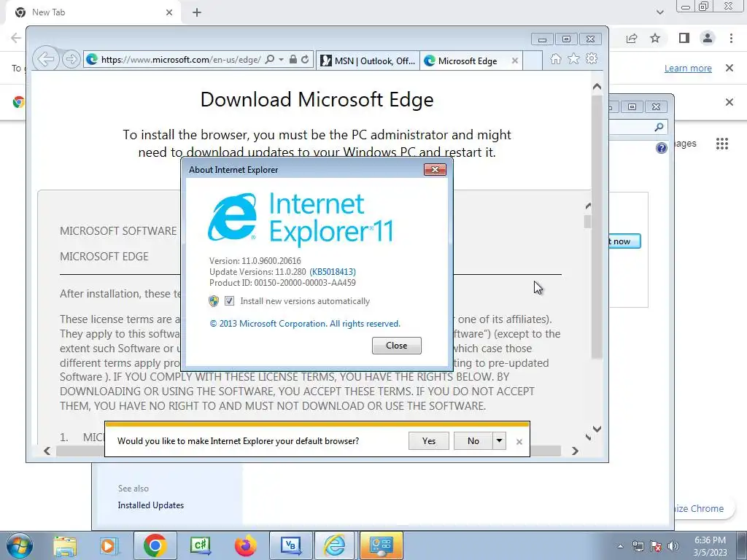Image resolution: width=747 pixels, height=560 pixels.
Task: Show hidden system tray icons
Action: 620,546
